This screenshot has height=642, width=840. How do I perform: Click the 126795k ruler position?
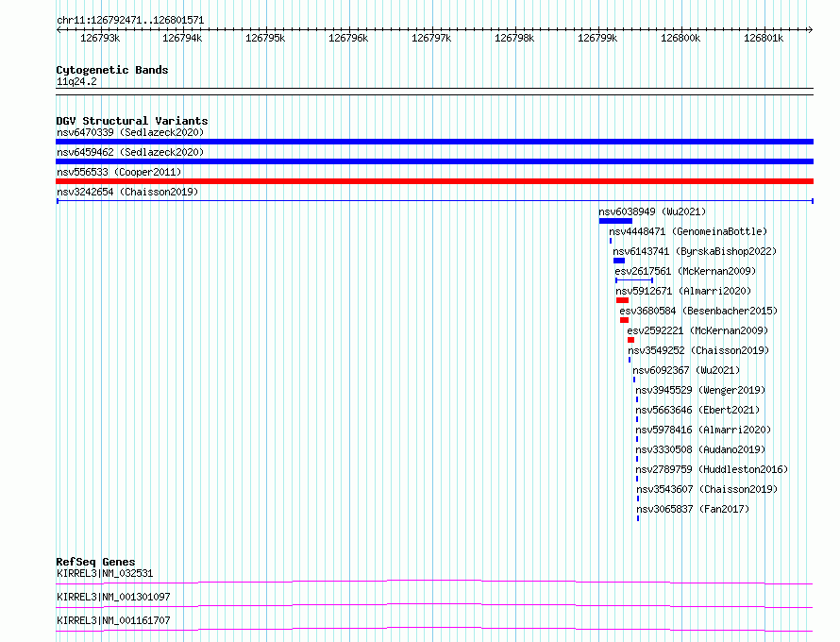coord(265,38)
